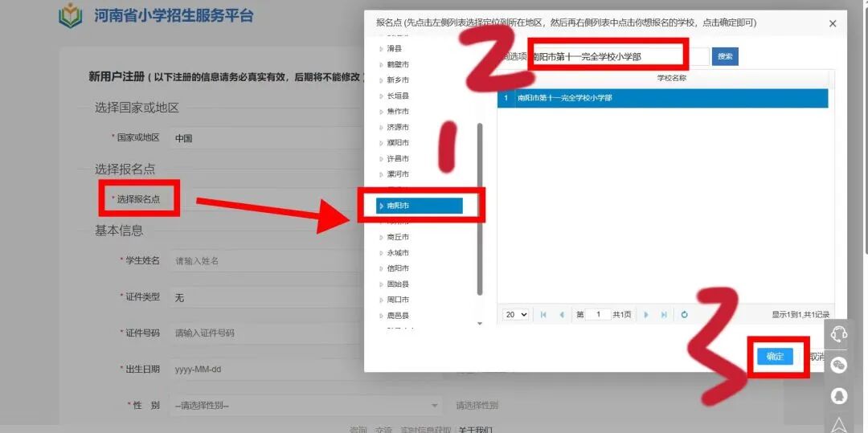This screenshot has height=433, width=868.
Task: Select 固始县 in the region tree
Action: coord(398,284)
